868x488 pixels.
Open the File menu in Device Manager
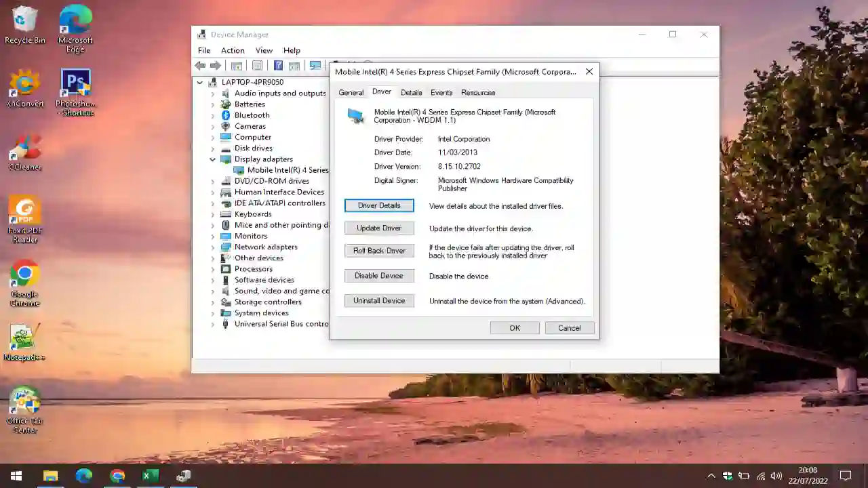204,50
